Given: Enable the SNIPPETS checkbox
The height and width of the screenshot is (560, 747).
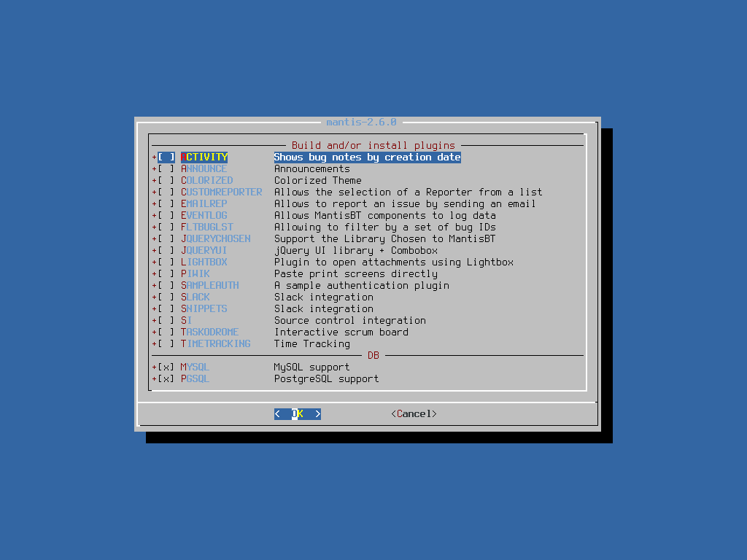Looking at the screenshot, I should [x=166, y=309].
